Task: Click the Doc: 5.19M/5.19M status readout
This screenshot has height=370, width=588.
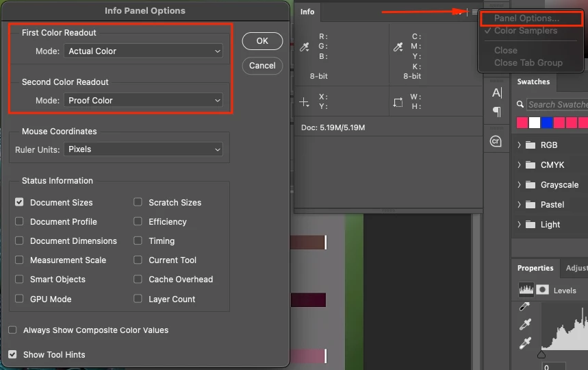Action: 333,127
